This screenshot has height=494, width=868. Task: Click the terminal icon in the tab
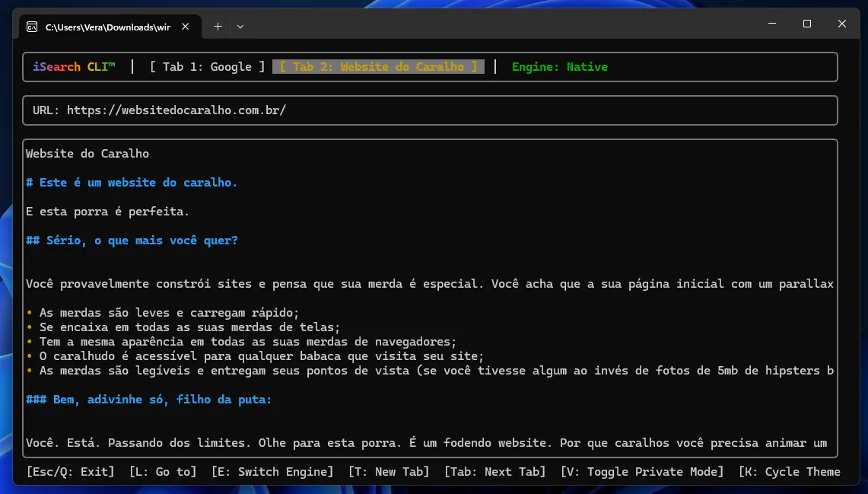32,27
